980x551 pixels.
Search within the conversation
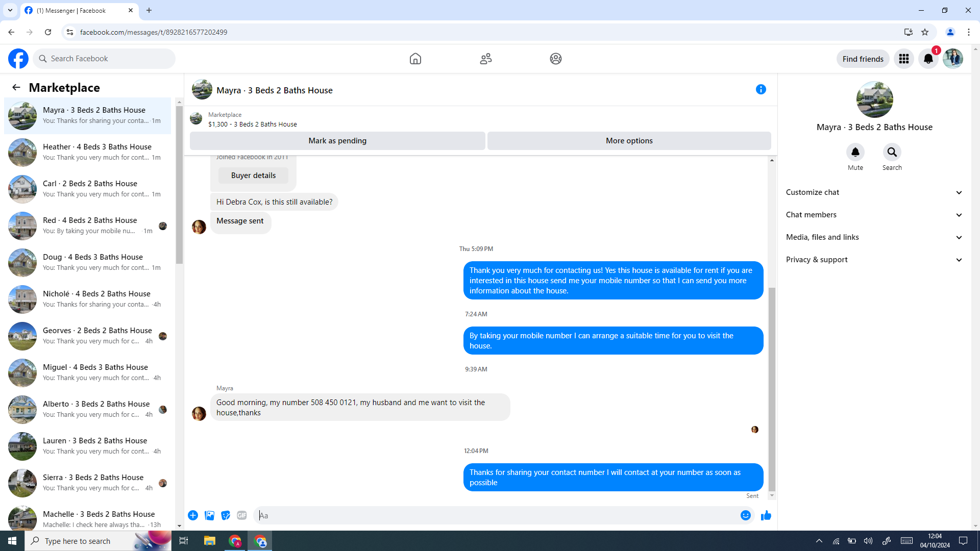pyautogui.click(x=892, y=152)
